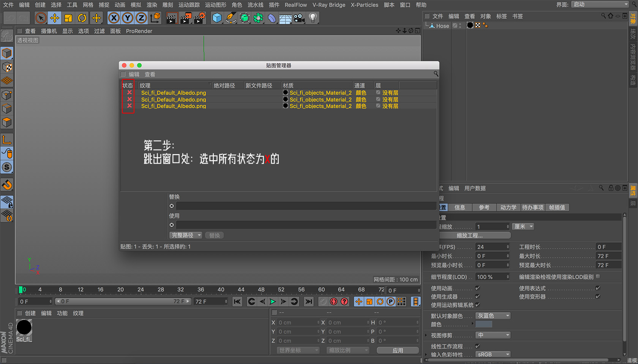This screenshot has height=364, width=638.
Task: Toggle the axis mode L icon
Action: (x=7, y=140)
